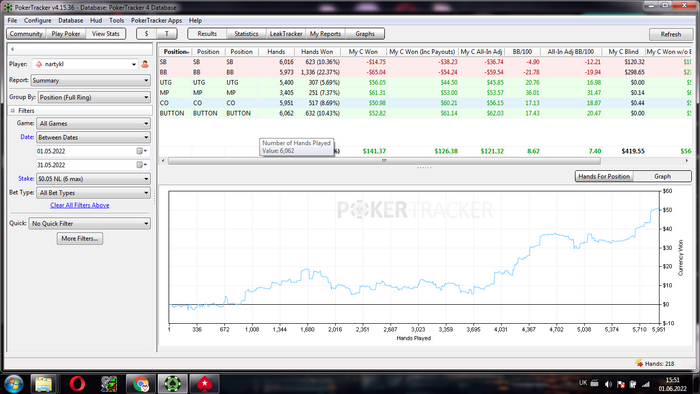
Task: Sort by the Hands column header
Action: click(276, 52)
